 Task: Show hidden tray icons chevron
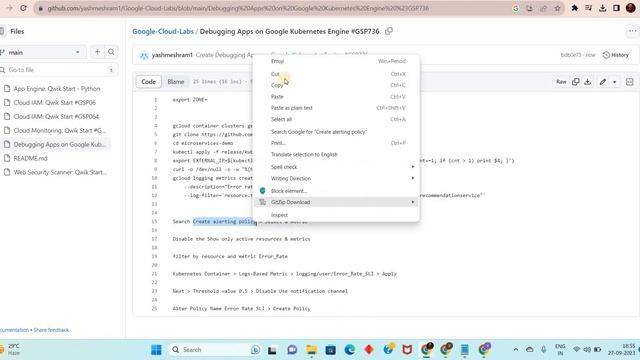[x=516, y=350]
